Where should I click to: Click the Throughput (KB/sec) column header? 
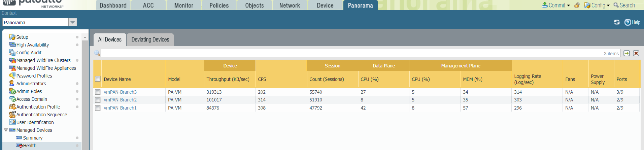pos(230,79)
